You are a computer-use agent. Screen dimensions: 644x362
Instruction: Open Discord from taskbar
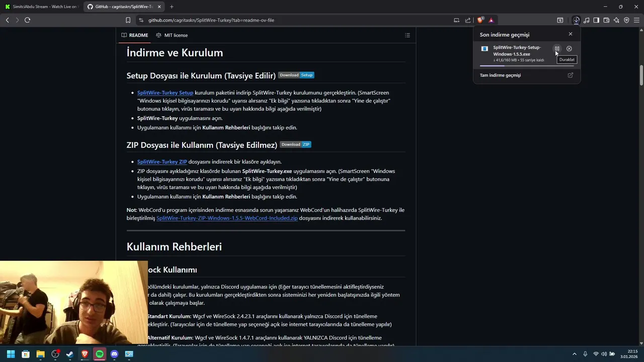(x=114, y=354)
